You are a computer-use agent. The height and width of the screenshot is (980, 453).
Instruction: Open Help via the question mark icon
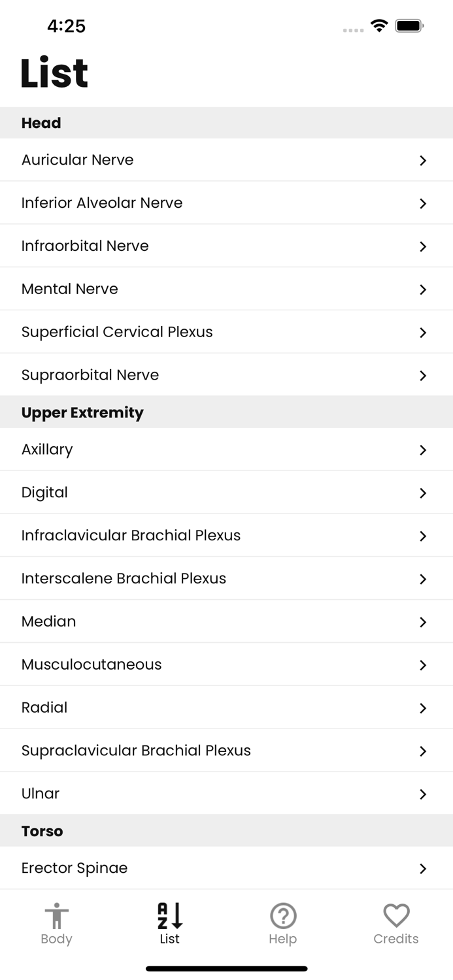click(x=283, y=917)
